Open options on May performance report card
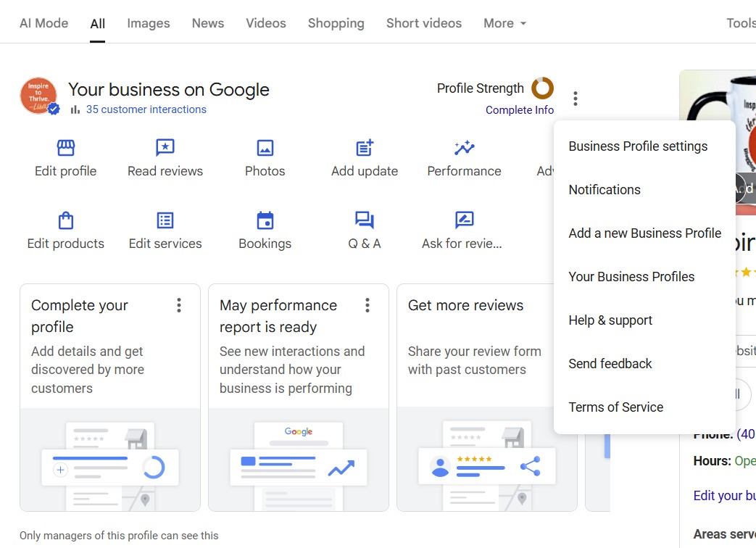The height and width of the screenshot is (548, 756). 367,305
